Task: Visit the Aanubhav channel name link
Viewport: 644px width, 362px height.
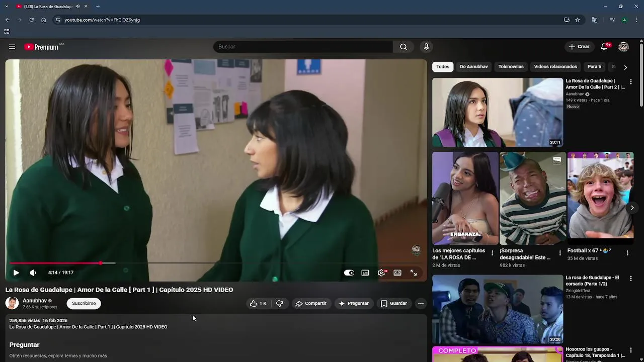Action: [35, 301]
